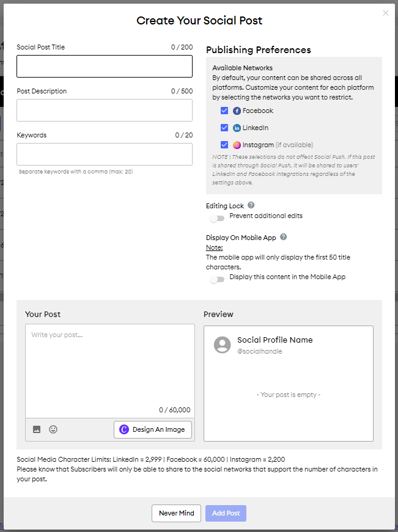
Task: Click the 'Social Media Character Limits' line
Action: (151, 459)
